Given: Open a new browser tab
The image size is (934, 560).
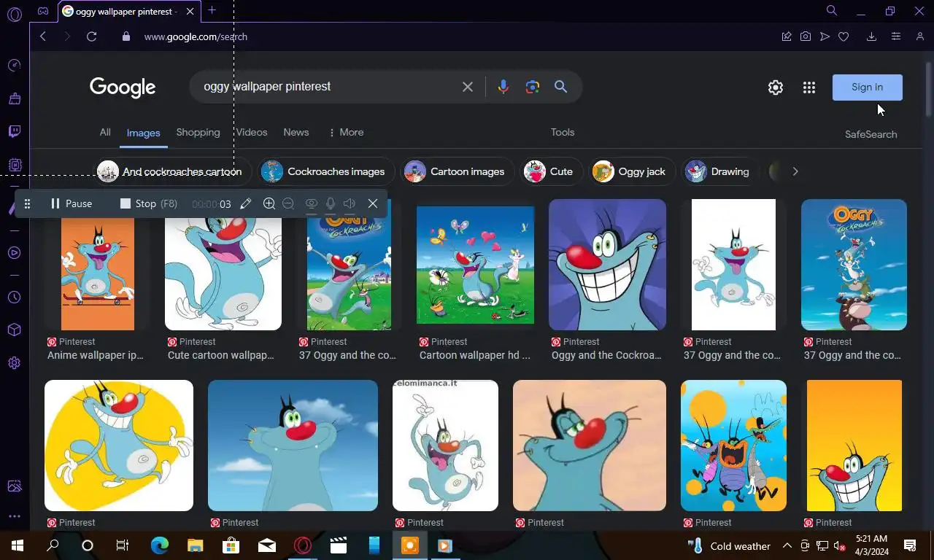Looking at the screenshot, I should point(212,10).
